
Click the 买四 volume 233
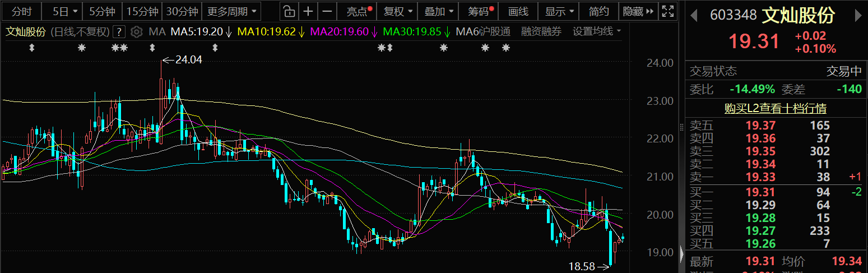(819, 231)
